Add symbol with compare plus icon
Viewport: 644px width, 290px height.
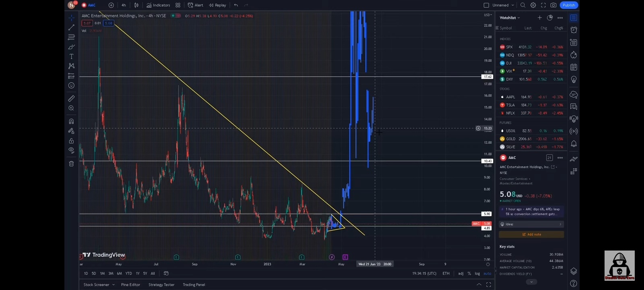pyautogui.click(x=111, y=5)
